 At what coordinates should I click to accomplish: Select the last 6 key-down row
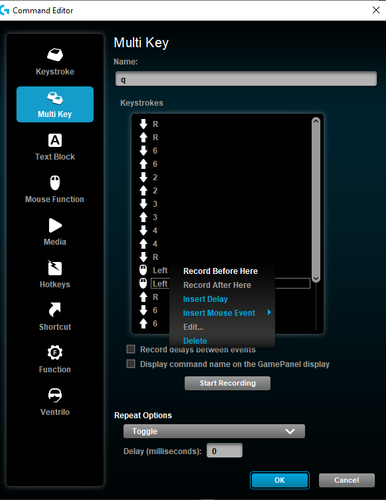click(153, 310)
